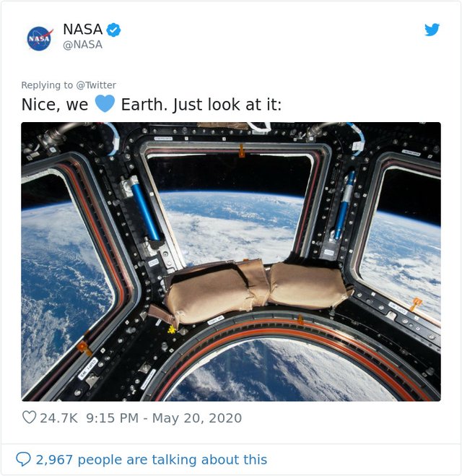Click the right side window in the photo
Image resolution: width=462 pixels, height=476 pixels.
(x=404, y=246)
